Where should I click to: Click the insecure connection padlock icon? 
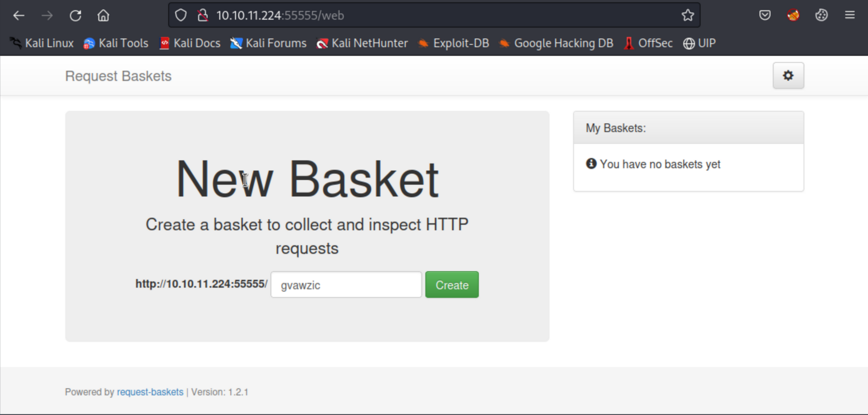point(203,15)
